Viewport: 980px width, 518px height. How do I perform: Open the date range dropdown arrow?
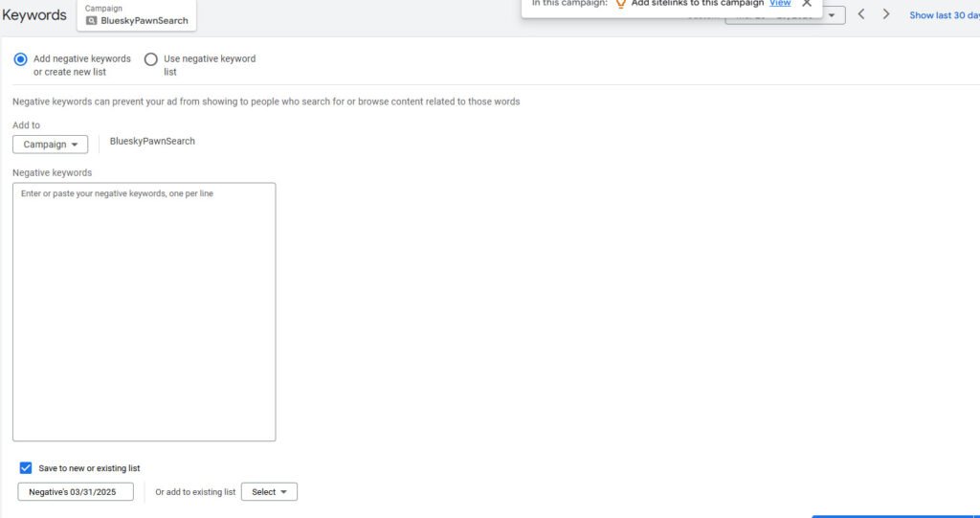tap(832, 15)
